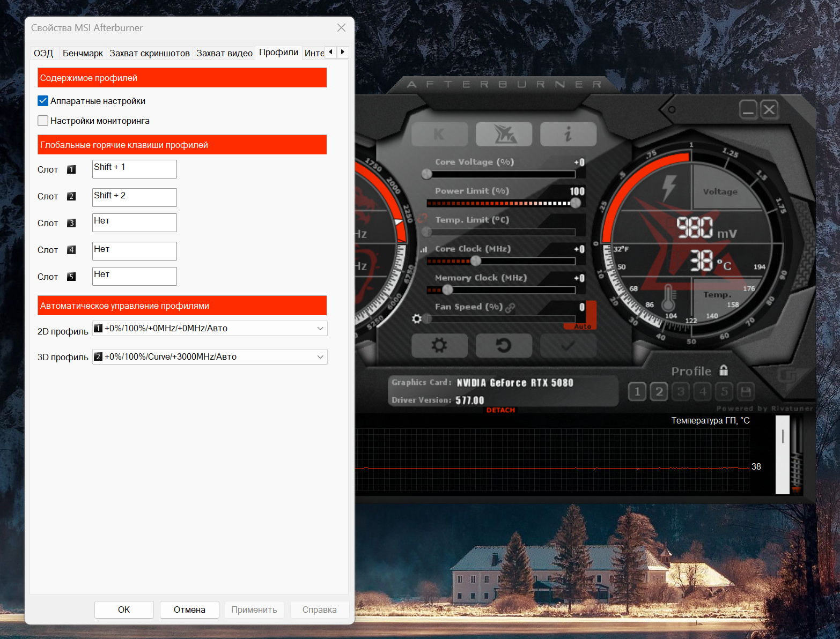Select Afterburner profile slot 5

coord(725,392)
